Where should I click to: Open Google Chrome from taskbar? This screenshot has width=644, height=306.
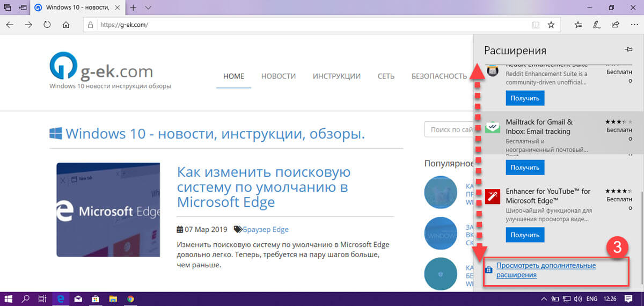(x=130, y=299)
